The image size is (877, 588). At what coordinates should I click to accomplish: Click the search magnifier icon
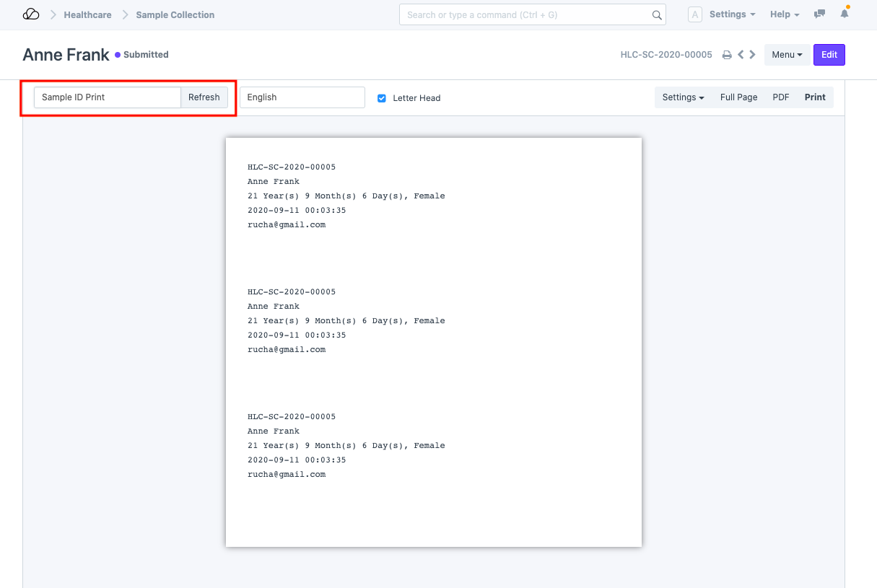[656, 15]
